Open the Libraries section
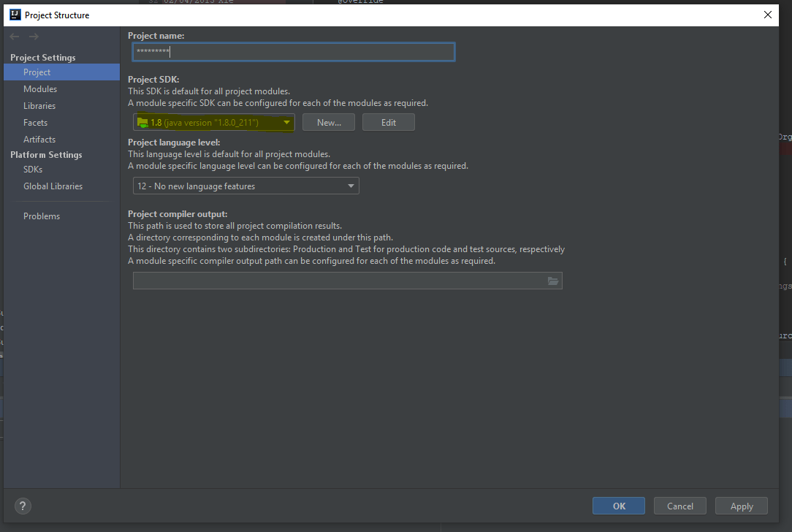Image resolution: width=792 pixels, height=532 pixels. (40, 105)
